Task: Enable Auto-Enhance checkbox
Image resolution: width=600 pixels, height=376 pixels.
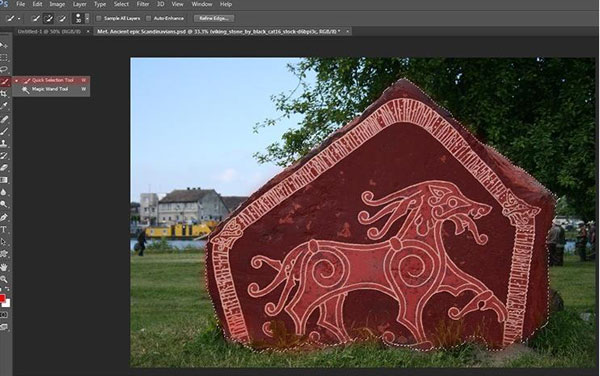Action: (x=148, y=18)
